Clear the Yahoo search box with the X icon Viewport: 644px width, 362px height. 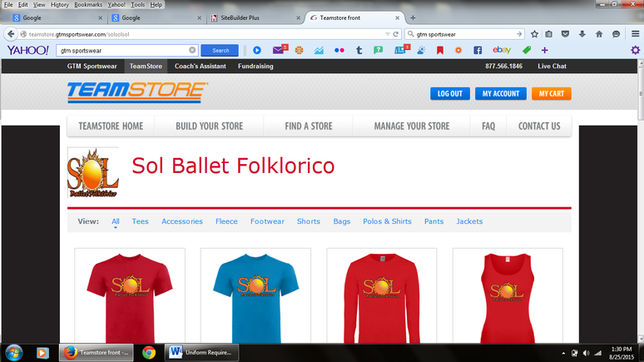[192, 50]
